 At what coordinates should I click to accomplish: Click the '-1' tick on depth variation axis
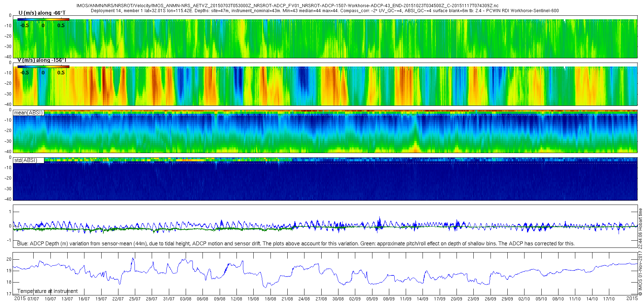point(9,240)
